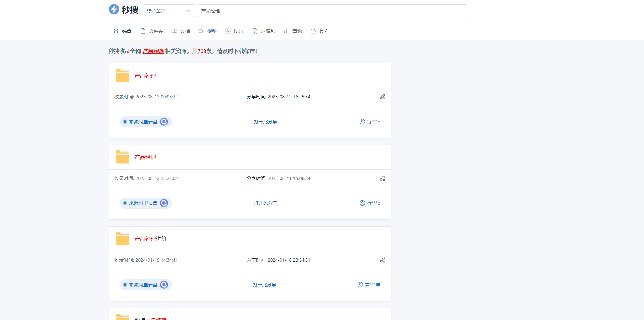The width and height of the screenshot is (644, 320).
Task: Switch to the 音频 tab
Action: click(293, 31)
